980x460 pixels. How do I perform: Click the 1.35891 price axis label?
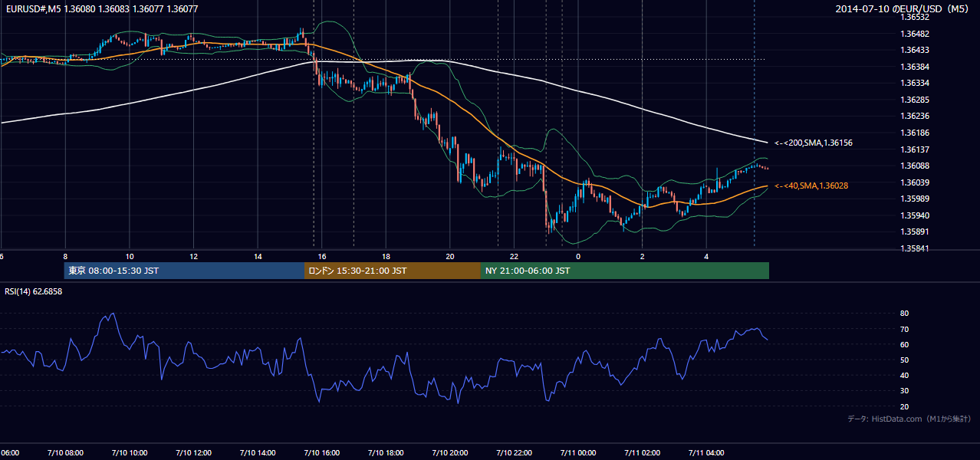click(x=915, y=232)
